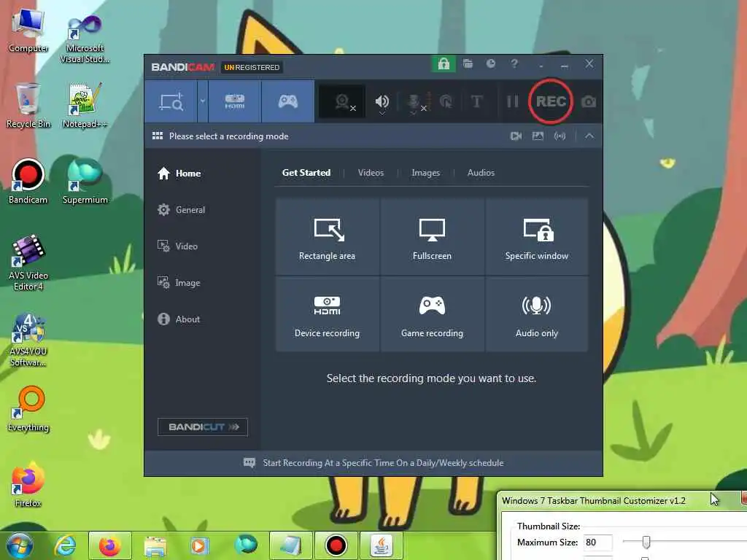
Task: Select the HDMI device recording mode in toolbar
Action: 235,101
